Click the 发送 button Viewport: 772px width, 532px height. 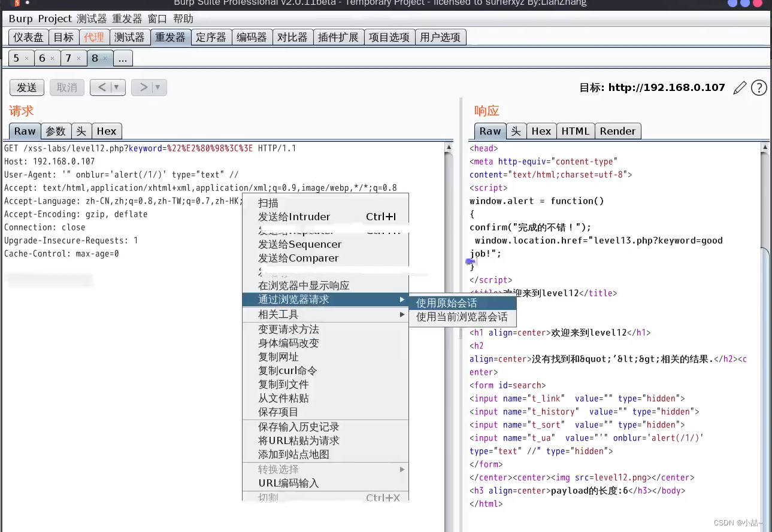[27, 87]
